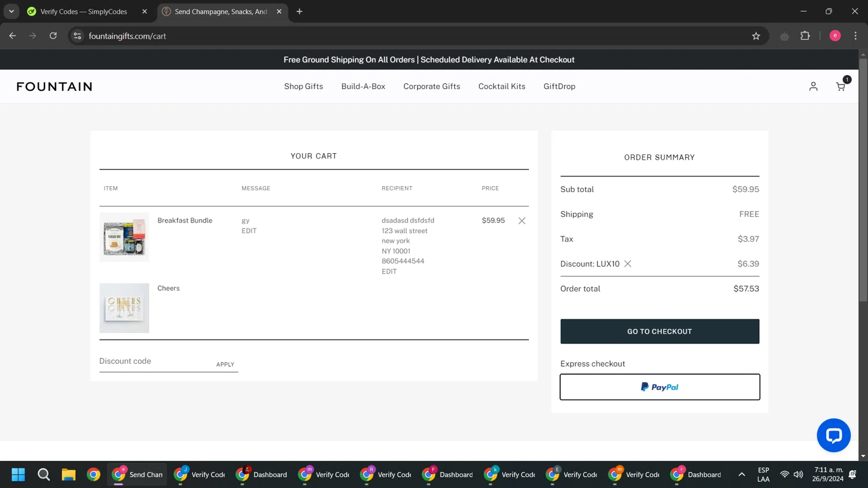Open Windows Start menu

tap(19, 475)
